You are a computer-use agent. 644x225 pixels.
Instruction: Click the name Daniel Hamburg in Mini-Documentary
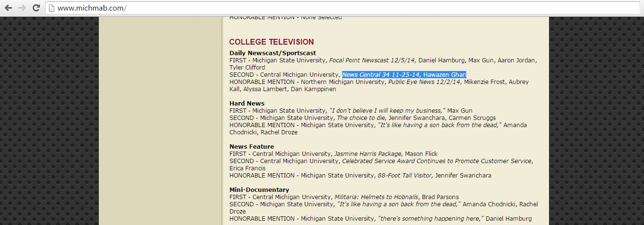coord(509,218)
